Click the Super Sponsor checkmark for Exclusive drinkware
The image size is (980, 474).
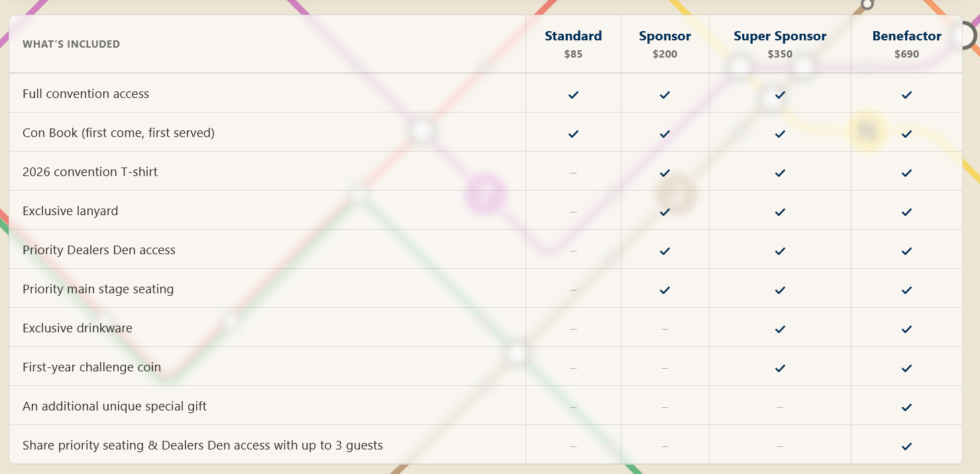pos(780,329)
